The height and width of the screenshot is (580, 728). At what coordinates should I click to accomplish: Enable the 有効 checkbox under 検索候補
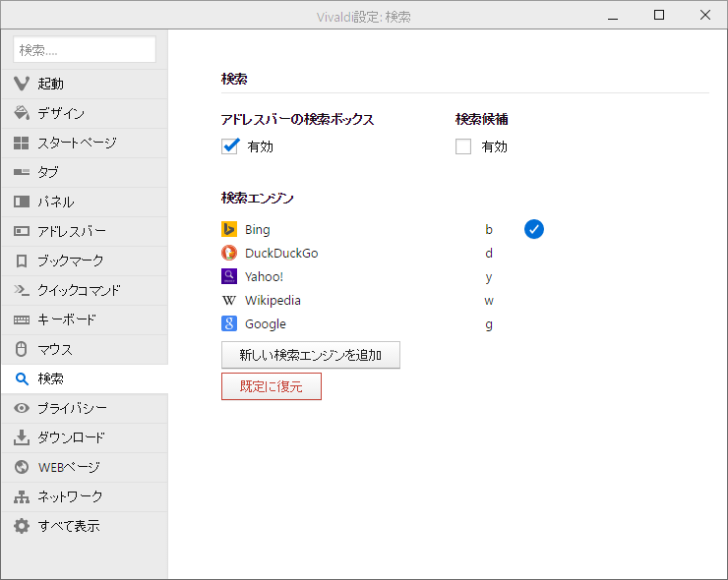tap(463, 146)
